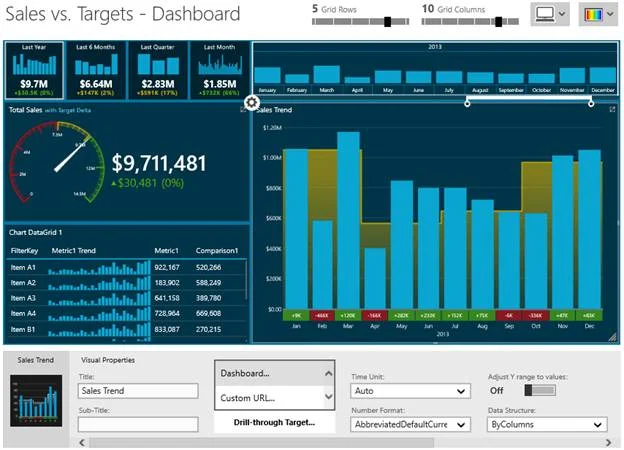This screenshot has height=450, width=624.
Task: Click the properties horizontal scrollbar thumb
Action: [x=261, y=442]
